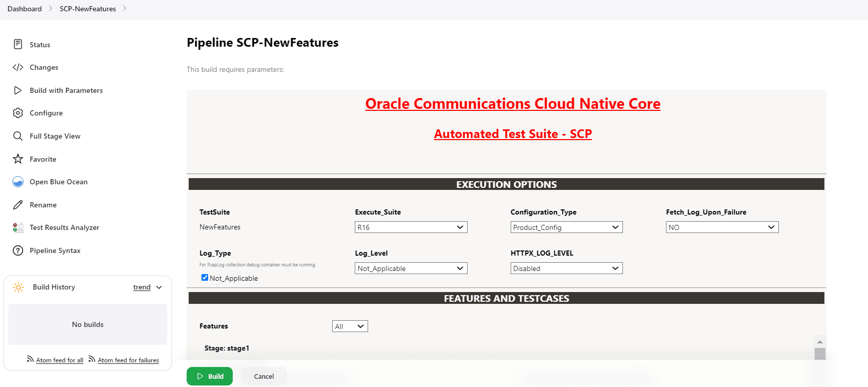Viewport: 868px width, 387px height.
Task: Click the Favorite sidebar label
Action: click(x=43, y=159)
